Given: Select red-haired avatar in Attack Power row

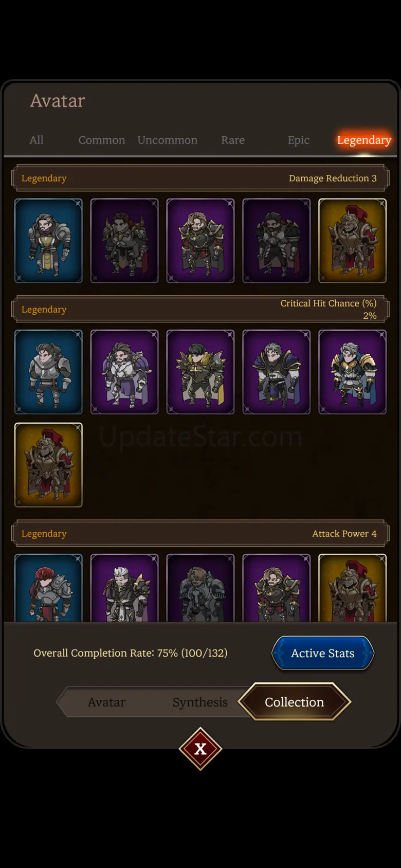Looking at the screenshot, I should tap(48, 588).
